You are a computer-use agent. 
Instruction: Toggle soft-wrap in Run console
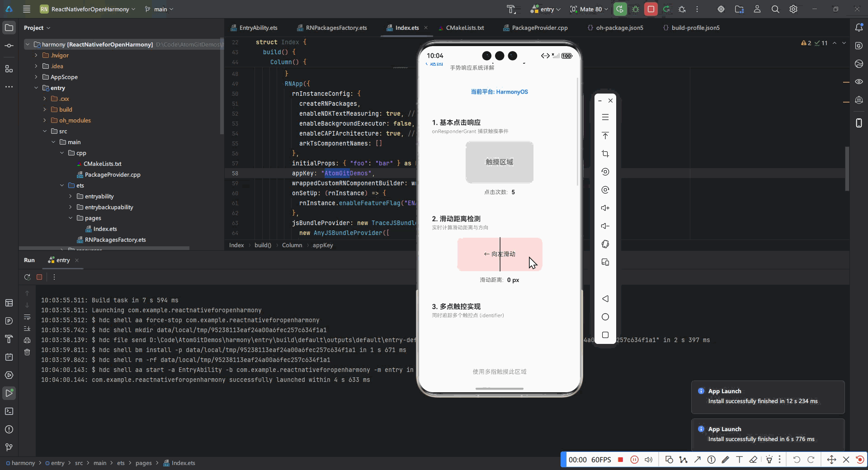click(27, 317)
